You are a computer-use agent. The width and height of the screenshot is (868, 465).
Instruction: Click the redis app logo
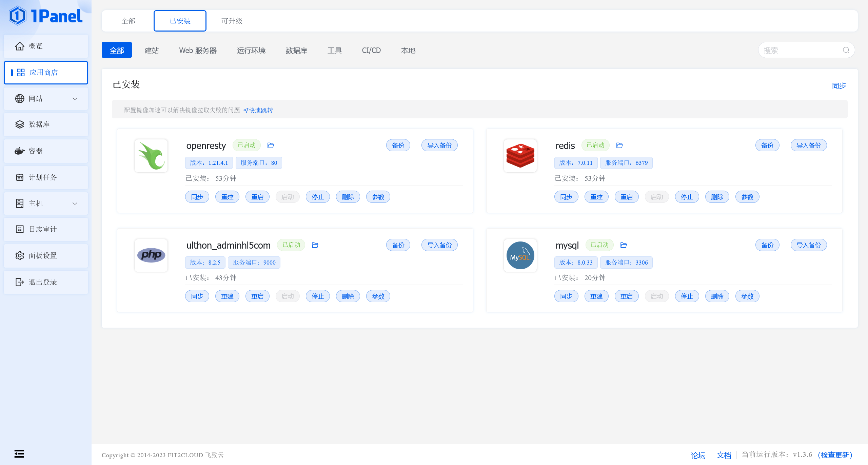click(x=520, y=156)
